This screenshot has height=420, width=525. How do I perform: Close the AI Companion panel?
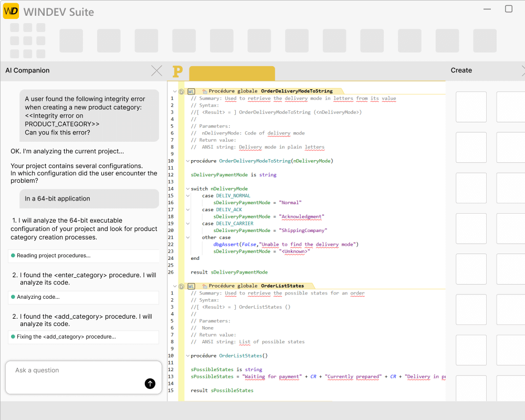[x=156, y=71]
